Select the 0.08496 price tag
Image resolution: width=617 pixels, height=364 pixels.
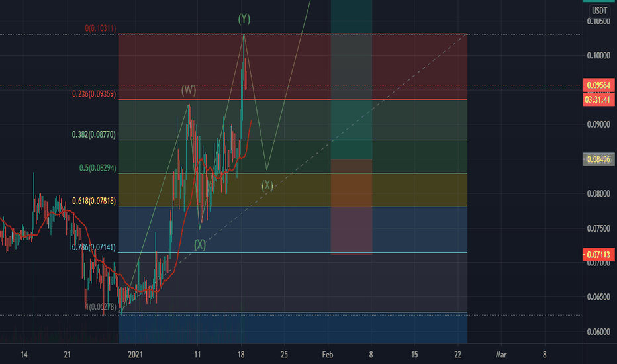pos(598,159)
